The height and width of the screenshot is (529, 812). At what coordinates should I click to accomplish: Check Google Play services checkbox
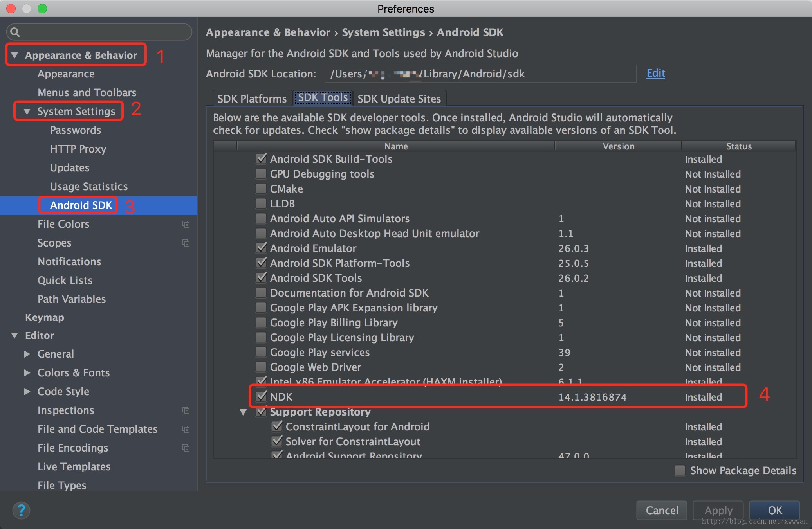click(261, 352)
